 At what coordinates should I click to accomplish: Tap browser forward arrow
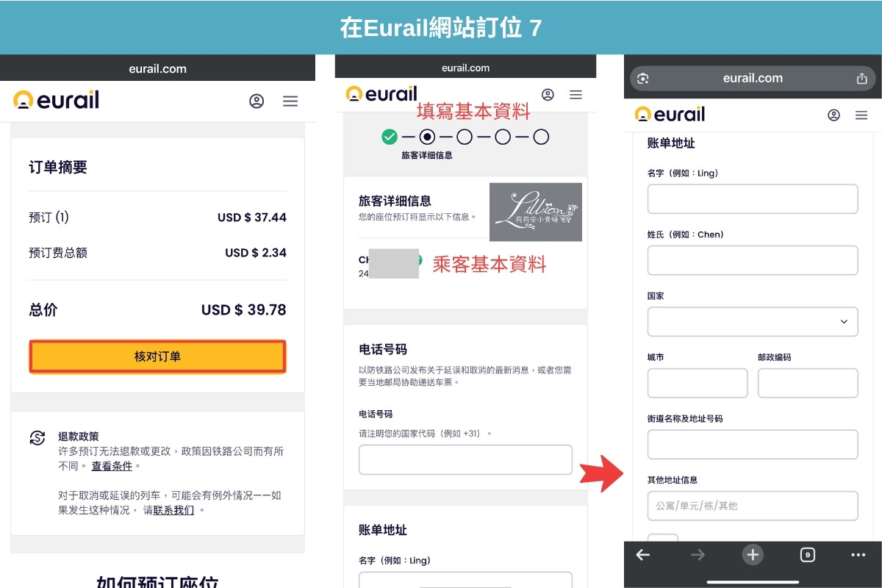coord(698,555)
